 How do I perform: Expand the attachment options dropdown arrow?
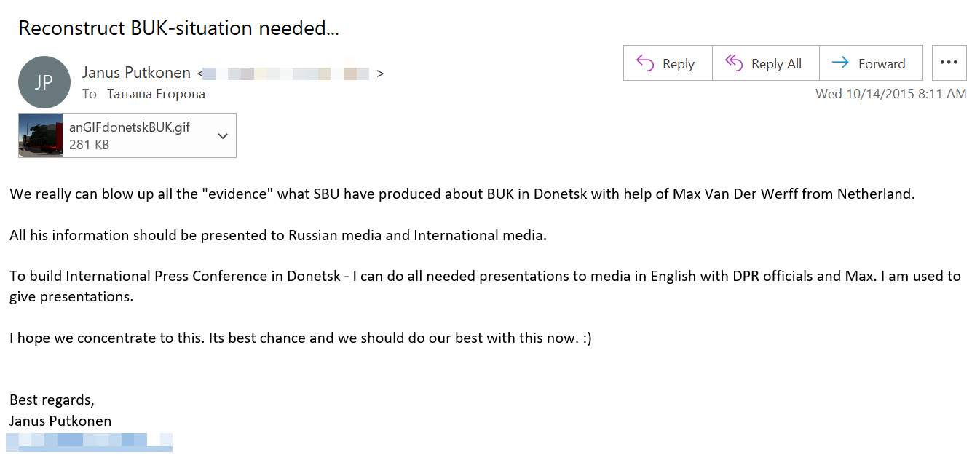(223, 136)
